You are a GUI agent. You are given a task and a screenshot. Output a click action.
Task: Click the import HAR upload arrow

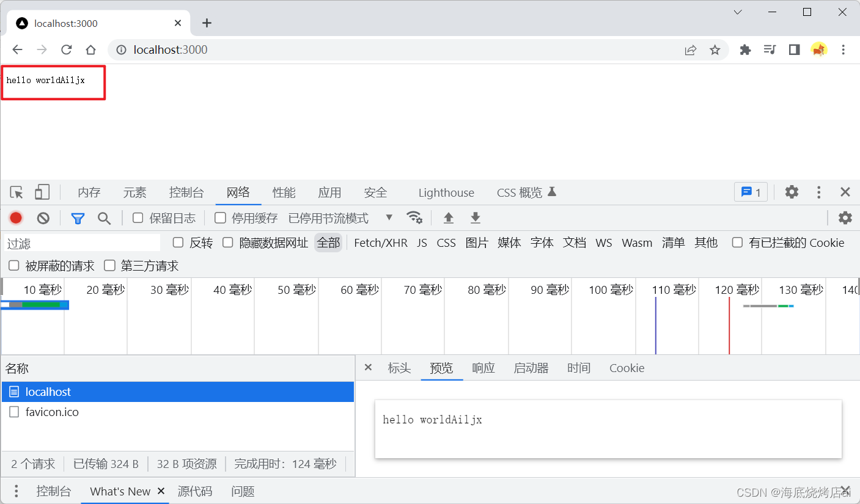coord(449,218)
